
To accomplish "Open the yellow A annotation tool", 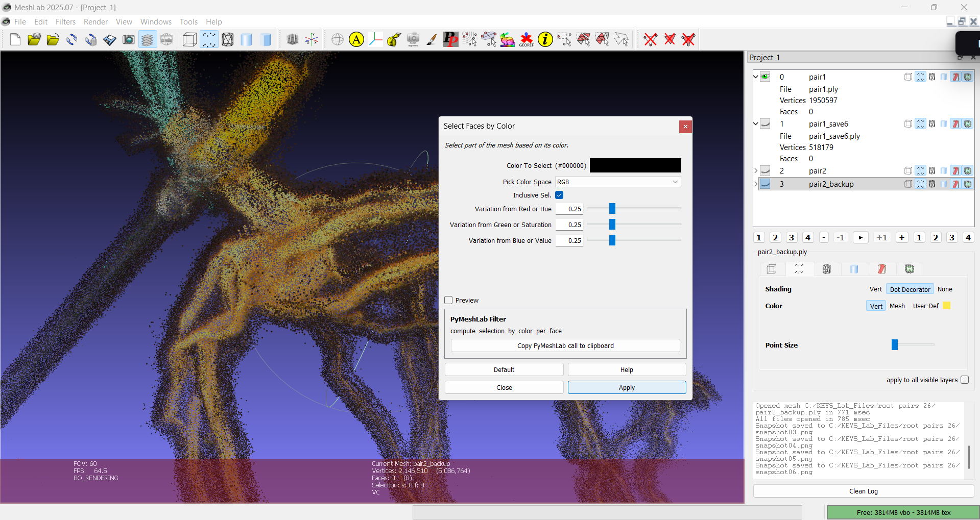I will [x=356, y=39].
